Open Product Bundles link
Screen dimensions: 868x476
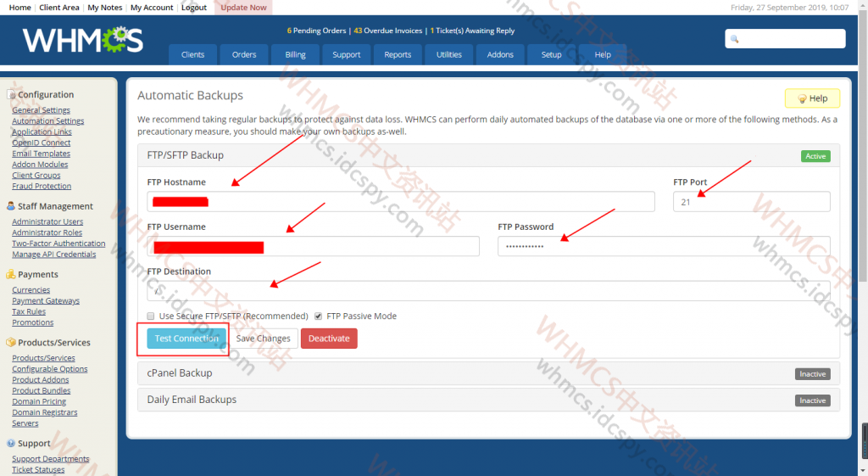[x=41, y=390]
